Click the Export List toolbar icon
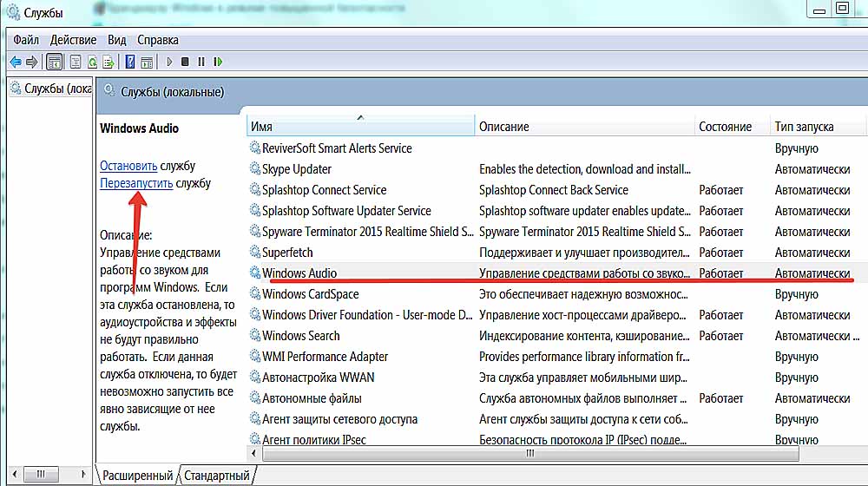Viewport: 868px width, 486px height. (108, 62)
